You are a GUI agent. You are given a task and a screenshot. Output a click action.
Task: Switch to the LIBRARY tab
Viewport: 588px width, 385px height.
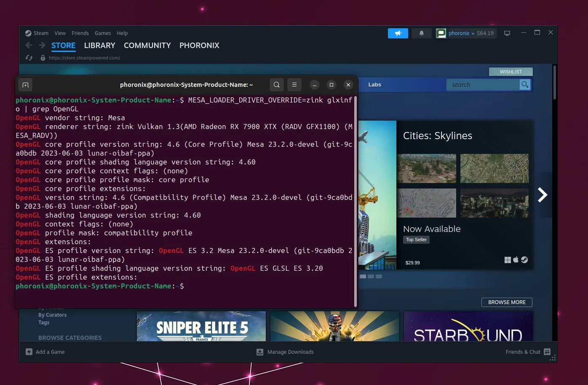point(99,46)
